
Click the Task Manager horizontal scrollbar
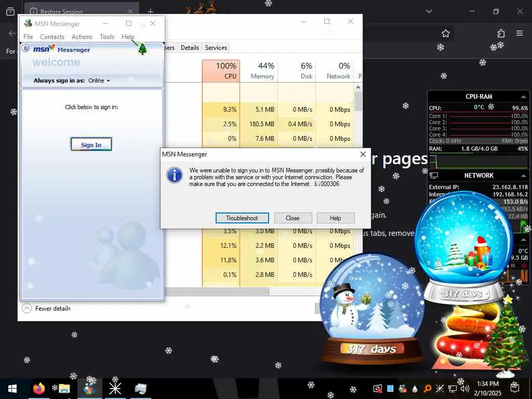[x=217, y=291]
